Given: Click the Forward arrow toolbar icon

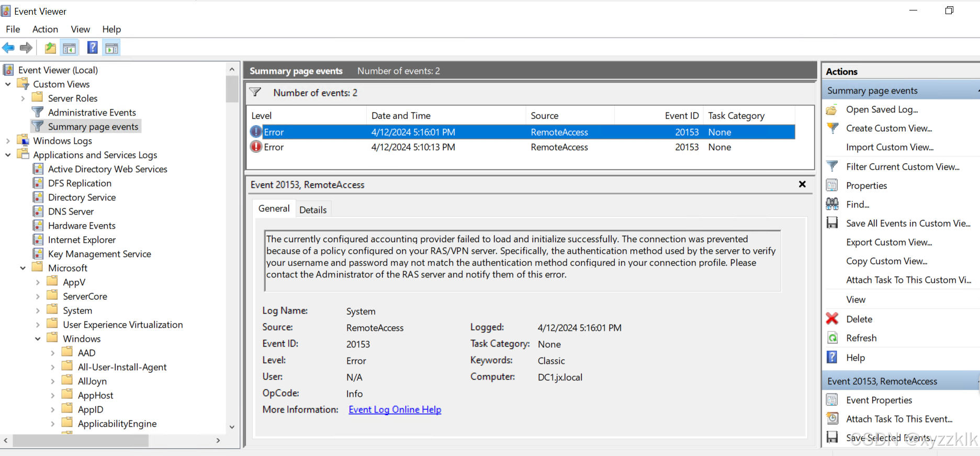Looking at the screenshot, I should 26,48.
